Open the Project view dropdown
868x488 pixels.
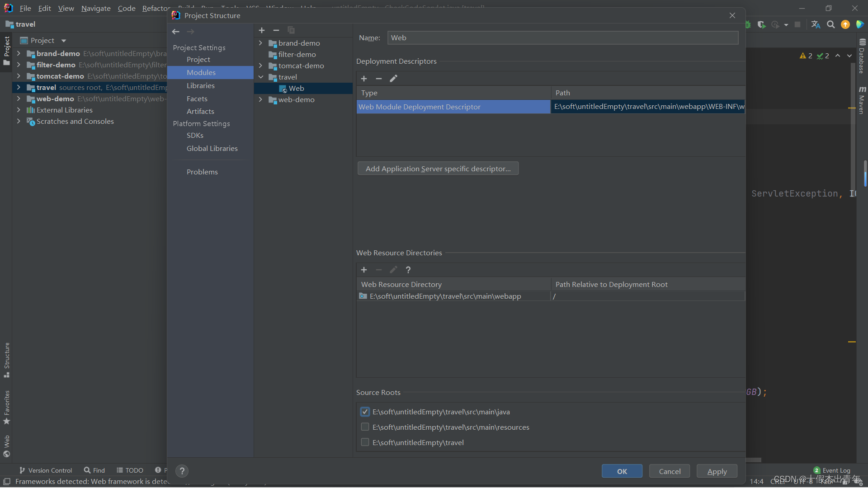(x=64, y=41)
